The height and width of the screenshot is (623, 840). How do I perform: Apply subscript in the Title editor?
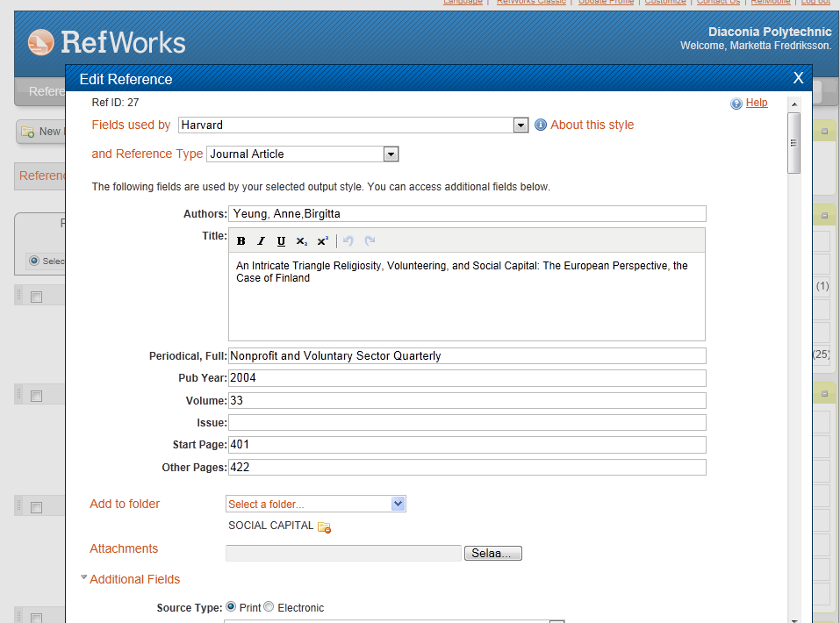302,241
